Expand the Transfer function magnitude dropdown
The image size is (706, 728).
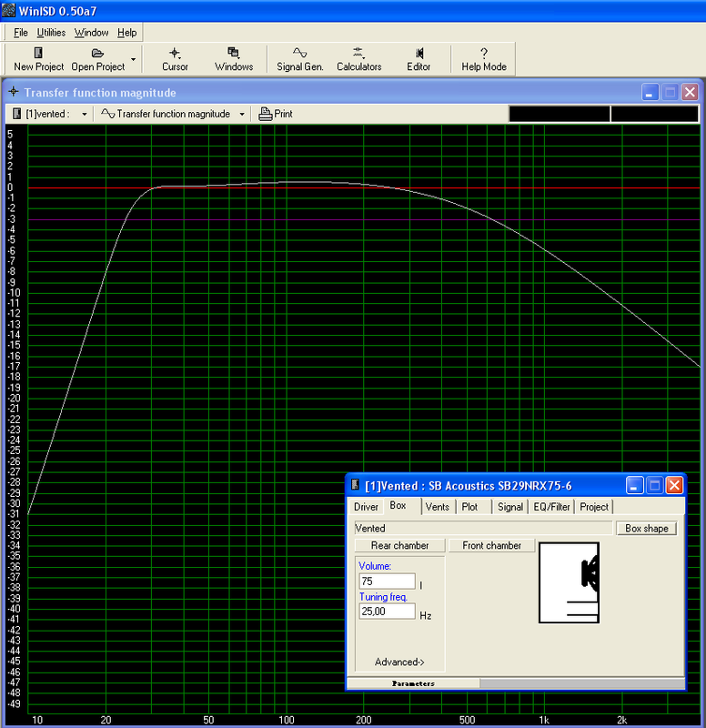(242, 115)
